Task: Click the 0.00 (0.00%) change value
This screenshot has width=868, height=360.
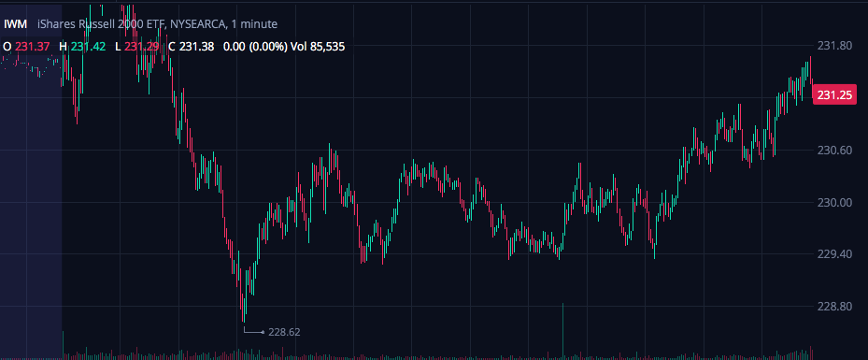Action: pos(255,47)
